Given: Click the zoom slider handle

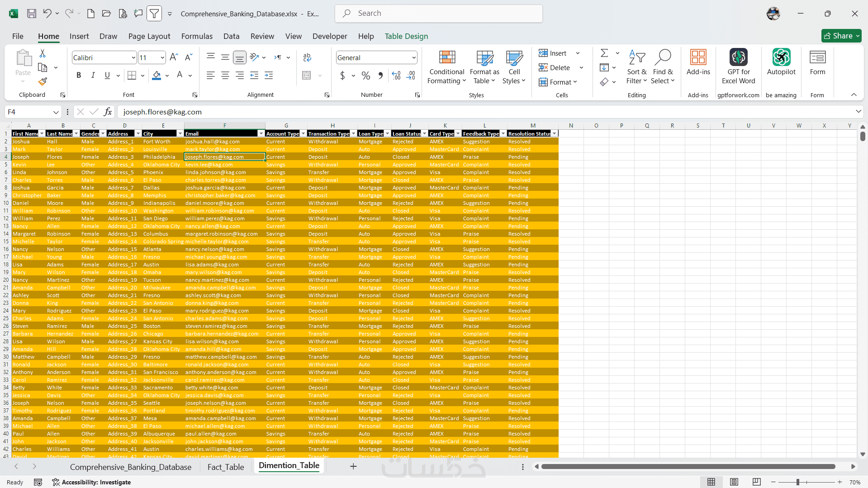Looking at the screenshot, I should click(x=798, y=482).
